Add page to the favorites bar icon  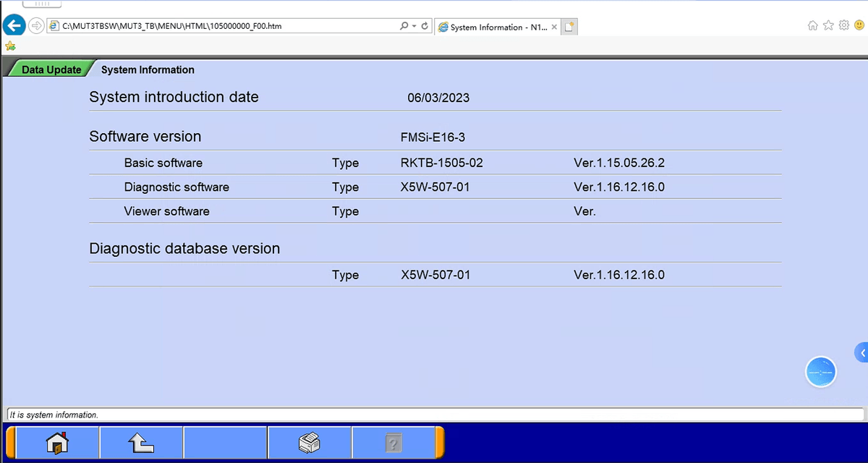(10, 46)
